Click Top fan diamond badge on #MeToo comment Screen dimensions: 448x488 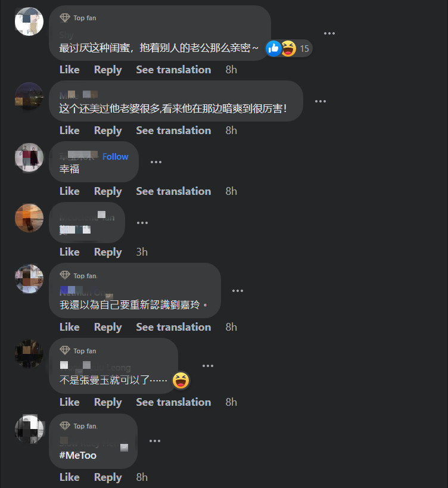click(x=65, y=425)
